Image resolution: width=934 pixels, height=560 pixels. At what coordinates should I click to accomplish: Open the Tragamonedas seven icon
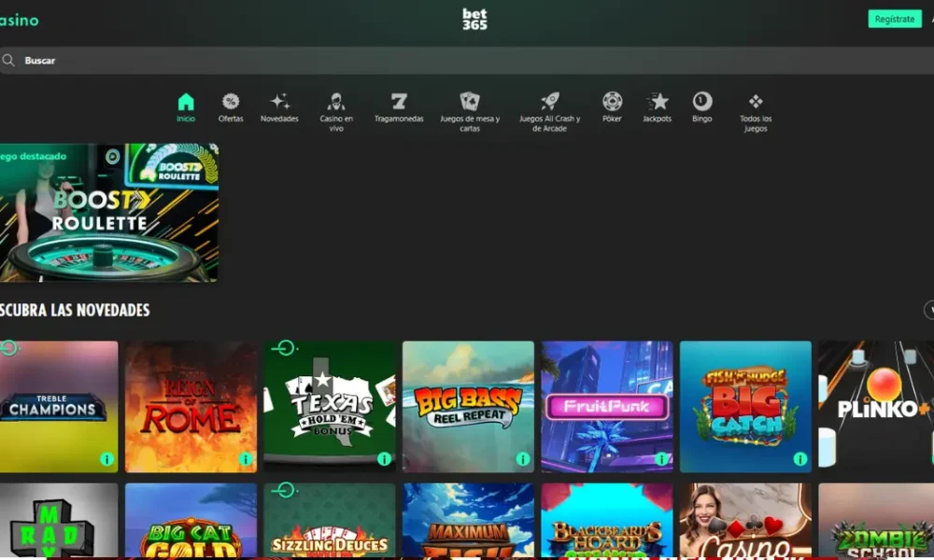coord(399,102)
